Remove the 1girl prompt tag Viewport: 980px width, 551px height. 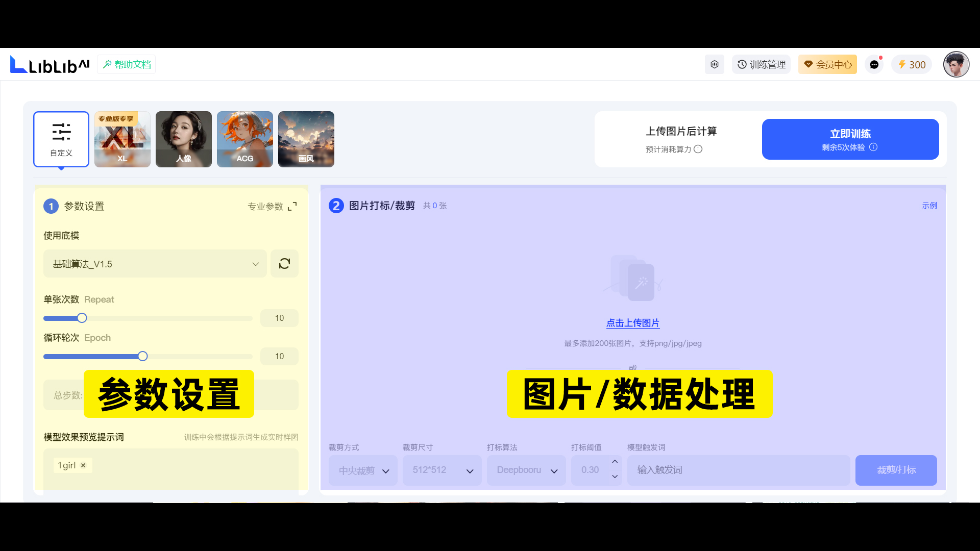[x=83, y=465]
